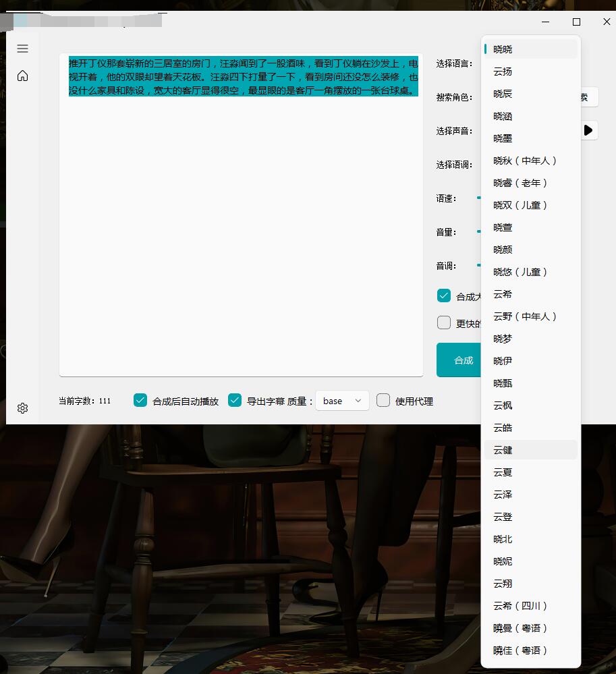Click the 选择语言 label
Image resolution: width=616 pixels, height=674 pixels.
click(x=454, y=63)
